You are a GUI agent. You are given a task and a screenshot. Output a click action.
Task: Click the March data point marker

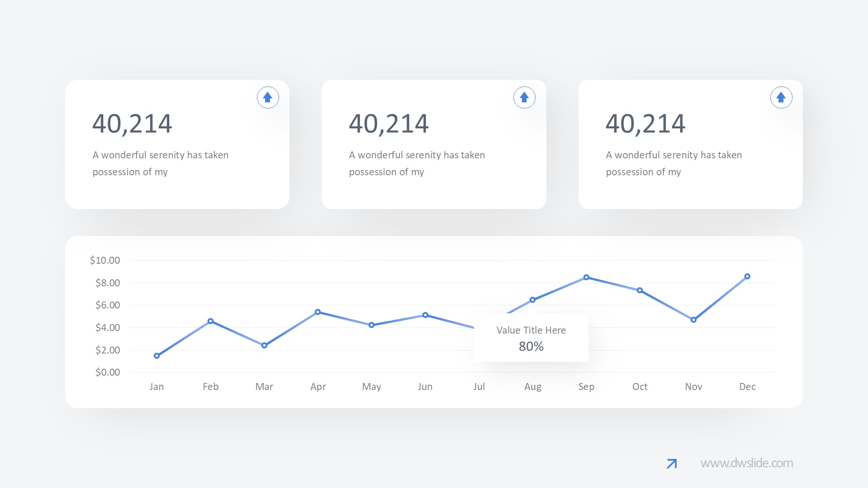(x=264, y=345)
